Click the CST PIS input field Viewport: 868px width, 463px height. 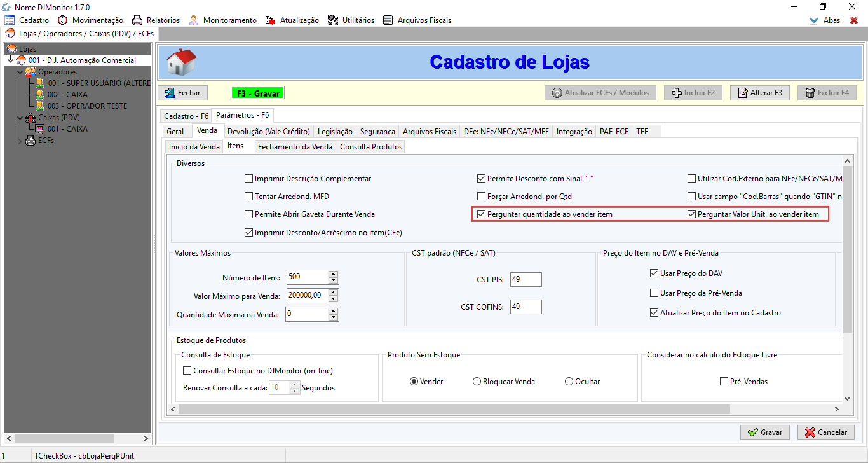click(x=525, y=279)
